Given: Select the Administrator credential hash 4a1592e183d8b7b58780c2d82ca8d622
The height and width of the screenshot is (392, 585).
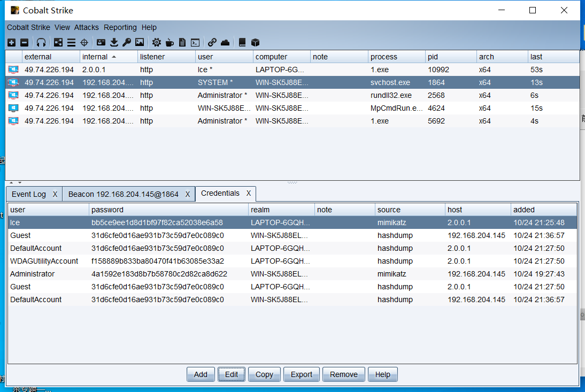Looking at the screenshot, I should click(x=159, y=274).
